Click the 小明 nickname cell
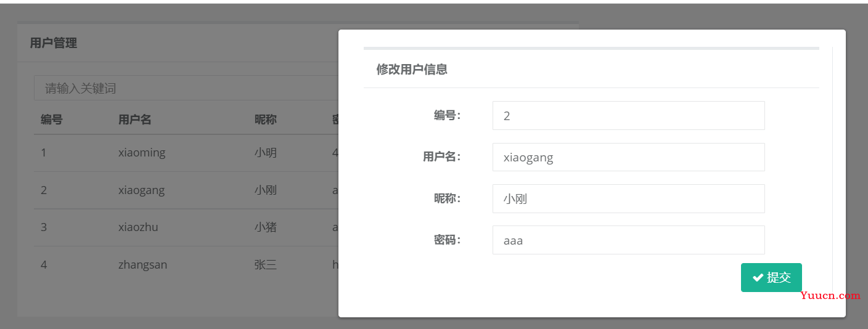The image size is (868, 329). [x=266, y=152]
